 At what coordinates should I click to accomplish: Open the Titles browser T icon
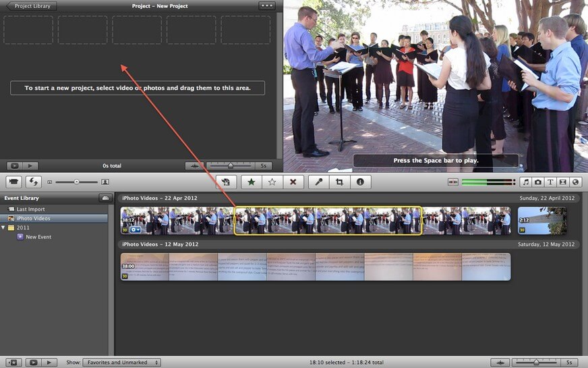coord(550,182)
